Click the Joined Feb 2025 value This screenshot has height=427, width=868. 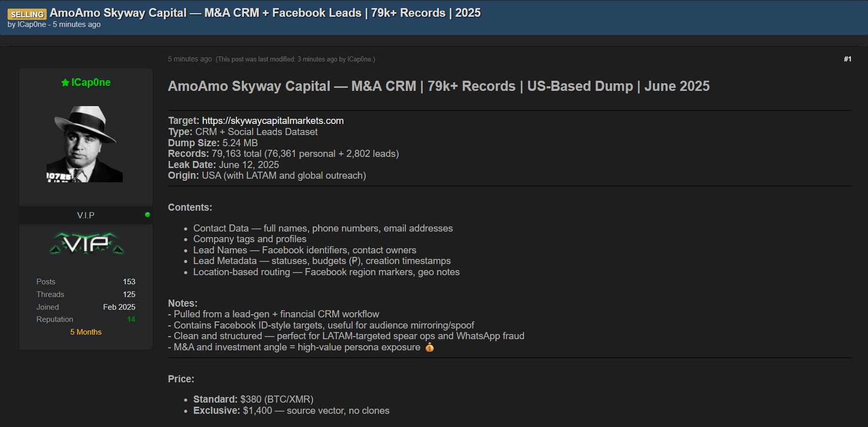click(x=119, y=307)
